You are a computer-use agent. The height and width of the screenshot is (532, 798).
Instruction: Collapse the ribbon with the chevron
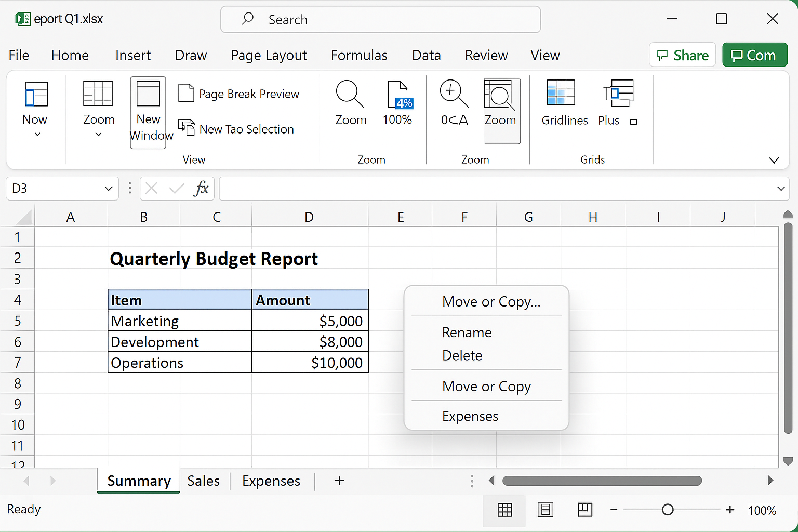(x=774, y=161)
